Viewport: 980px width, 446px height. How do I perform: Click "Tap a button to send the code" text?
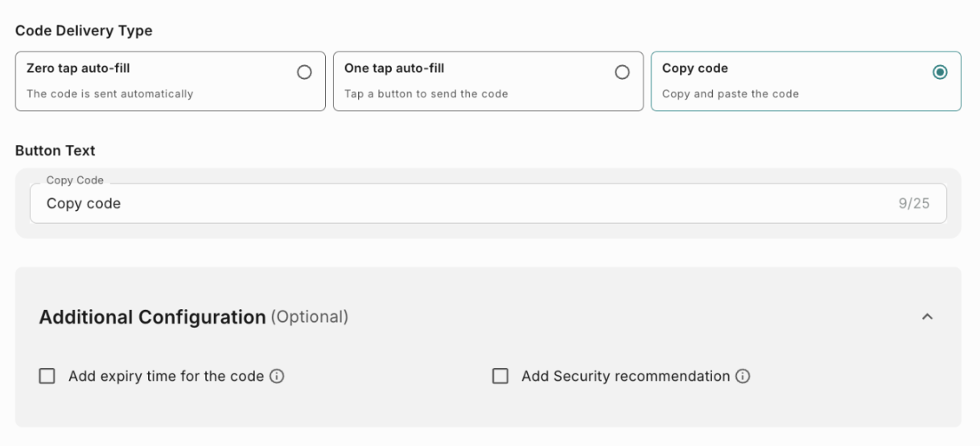(426, 93)
